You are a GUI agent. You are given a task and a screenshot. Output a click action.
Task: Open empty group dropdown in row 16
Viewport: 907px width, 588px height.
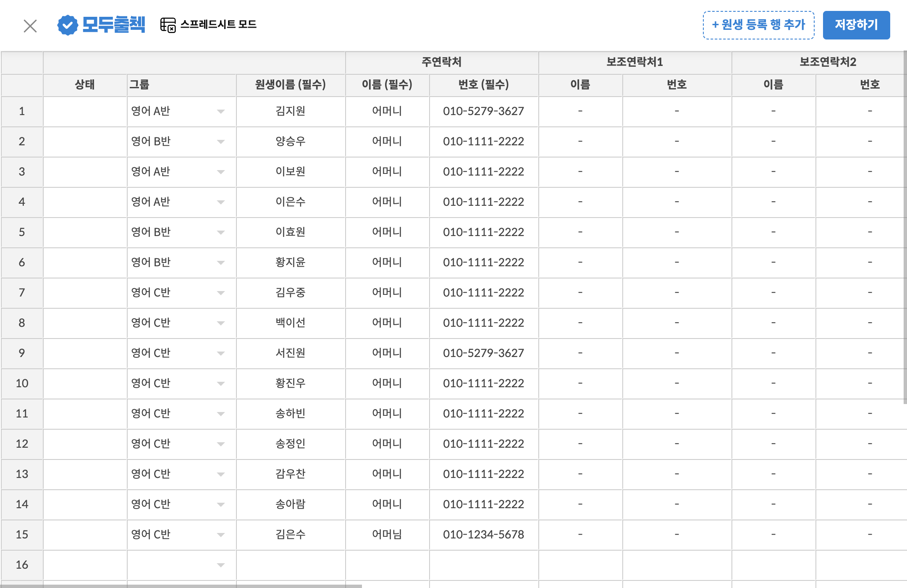click(220, 565)
